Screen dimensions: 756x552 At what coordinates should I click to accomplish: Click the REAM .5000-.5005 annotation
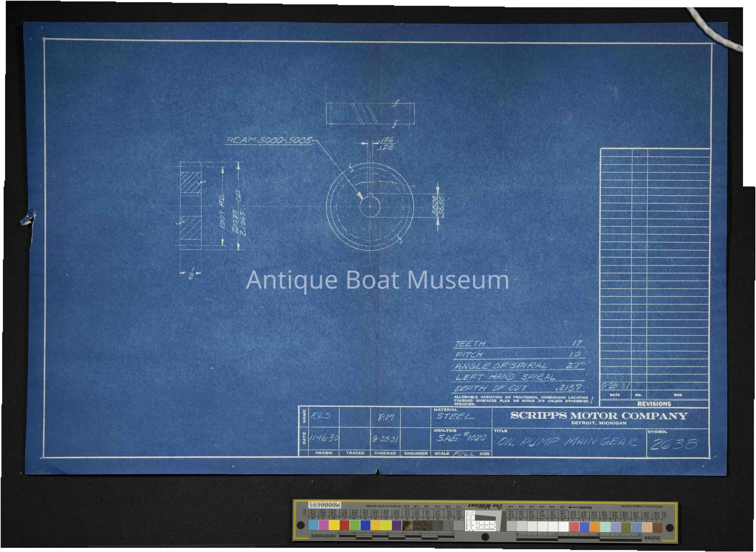coord(269,140)
